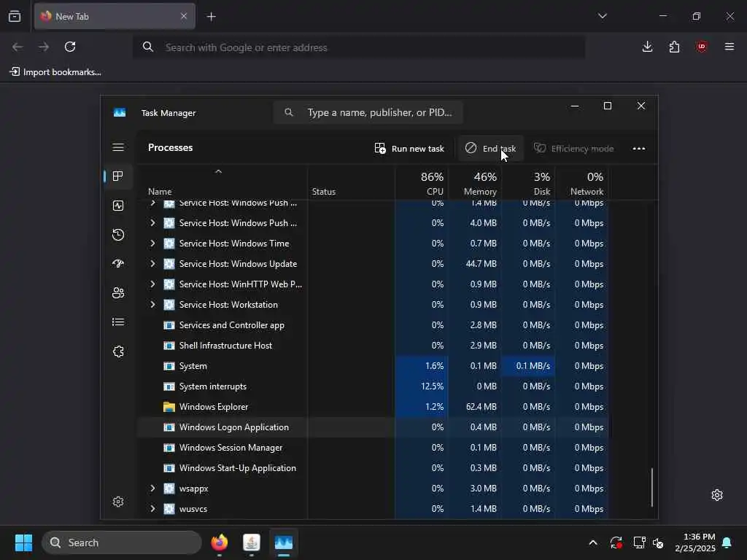The height and width of the screenshot is (560, 747).
Task: Expand Service Host: WinHTTP Web P... row
Action: coord(152,284)
